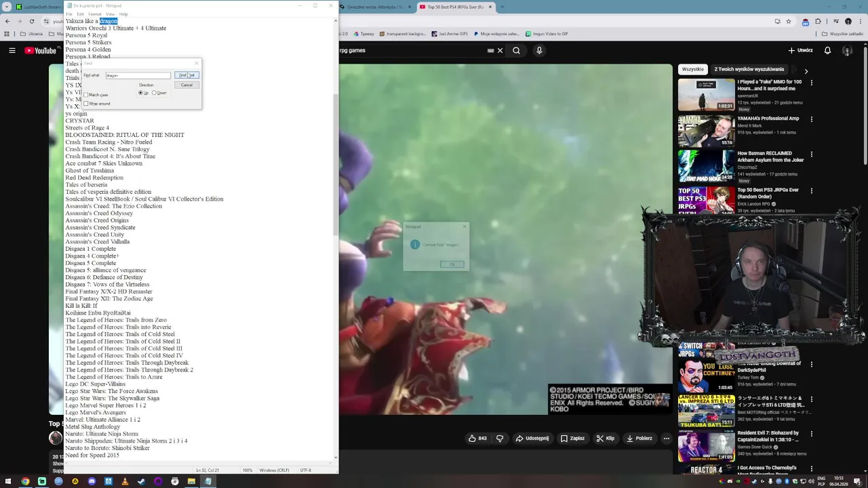
Task: Click Pobierz download button
Action: [x=639, y=439]
